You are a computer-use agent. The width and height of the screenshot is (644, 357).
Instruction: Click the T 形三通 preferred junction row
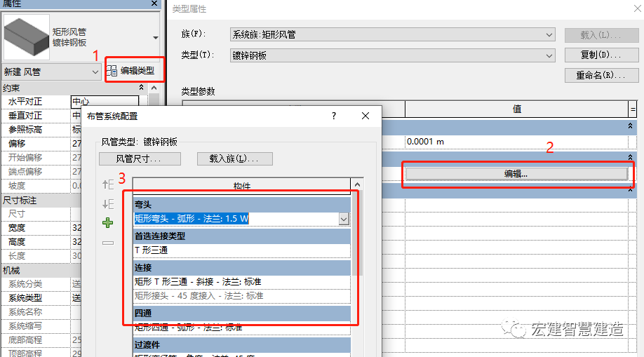242,250
